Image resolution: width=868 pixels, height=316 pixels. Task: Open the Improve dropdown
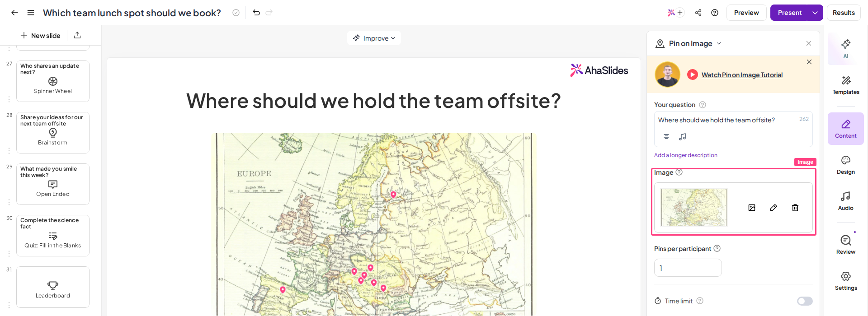[374, 38]
